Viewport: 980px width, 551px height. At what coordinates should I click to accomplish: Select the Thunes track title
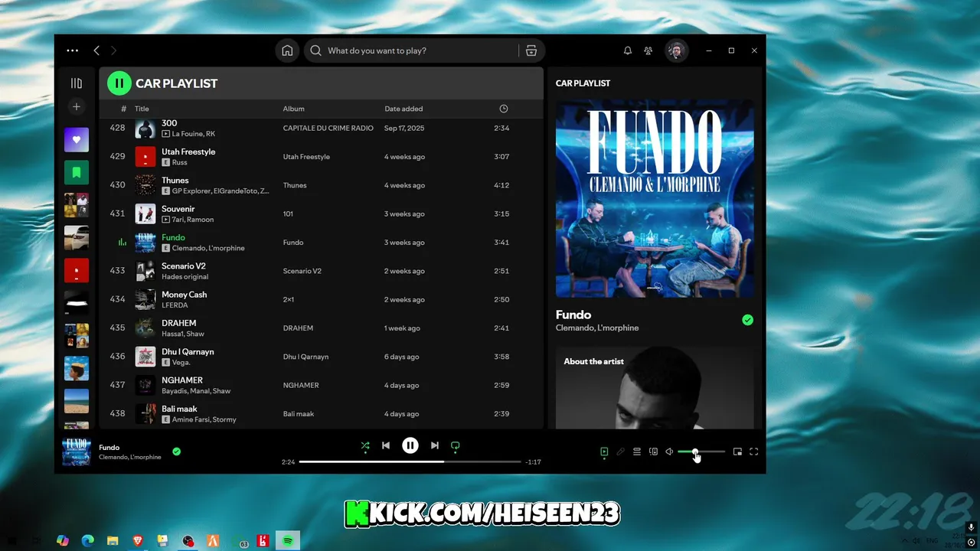(x=175, y=180)
